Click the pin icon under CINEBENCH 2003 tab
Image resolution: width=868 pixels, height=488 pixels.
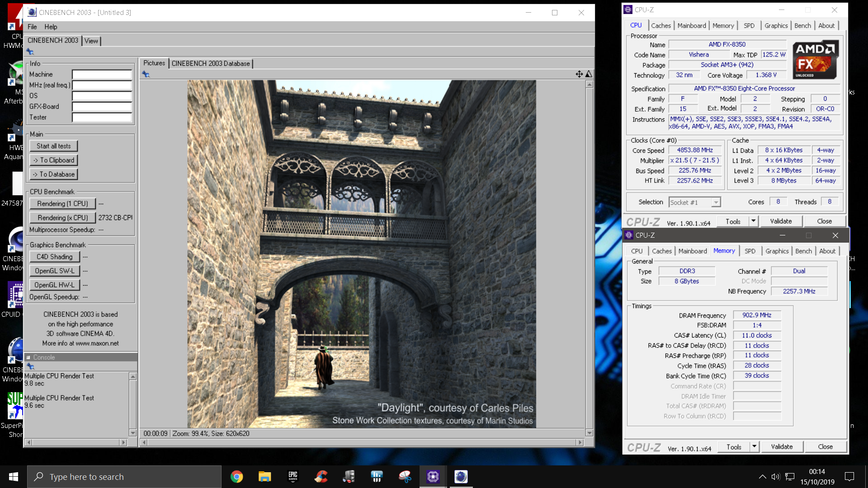tap(30, 52)
